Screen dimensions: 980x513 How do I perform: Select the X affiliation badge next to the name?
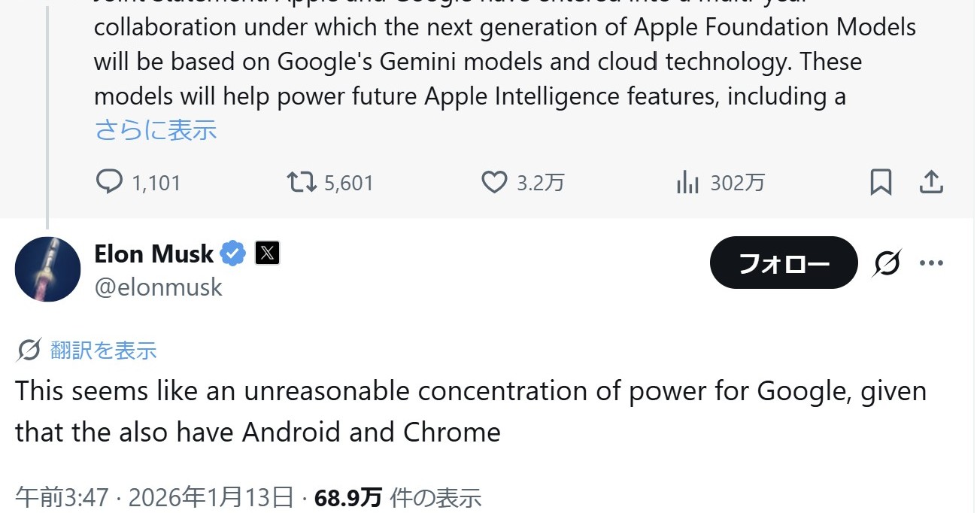pyautogui.click(x=268, y=253)
